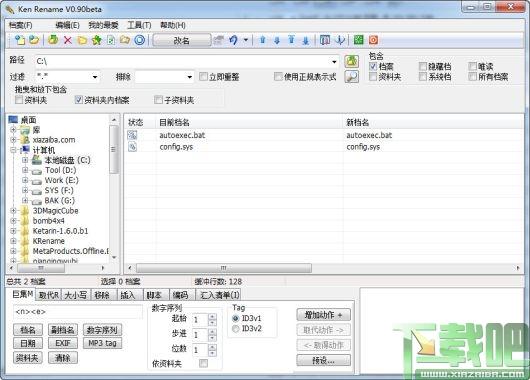This screenshot has width=530, height=380.
Task: Uncheck the 资料夹内档案 checkbox
Action: (78, 100)
